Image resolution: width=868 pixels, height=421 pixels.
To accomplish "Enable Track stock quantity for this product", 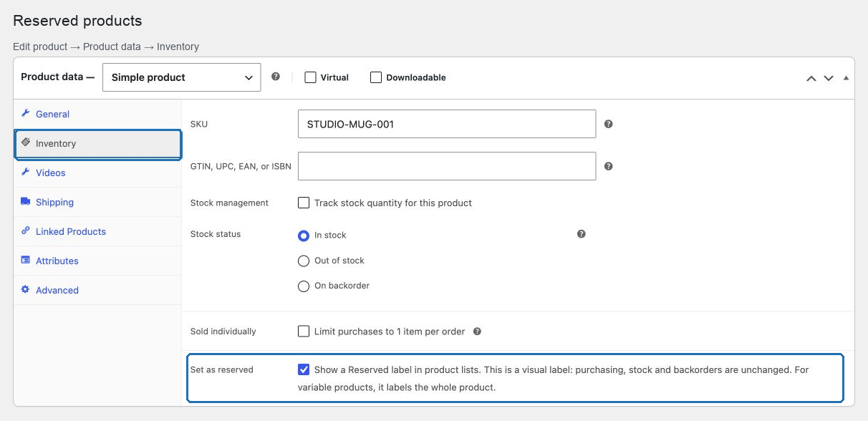I will (304, 203).
